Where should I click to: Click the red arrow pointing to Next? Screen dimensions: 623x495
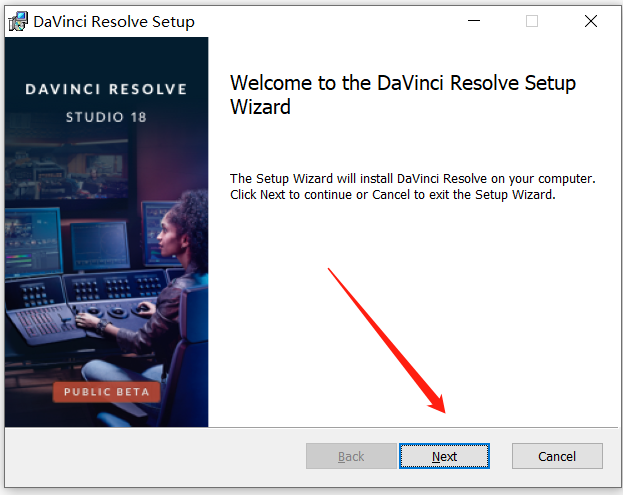point(388,340)
